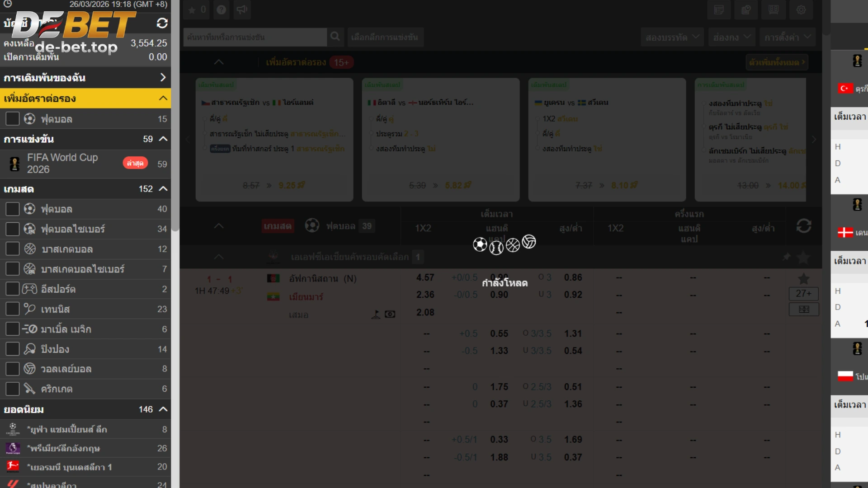
Task: Click the ตัวเพิ่มทั้งหมด link
Action: click(776, 62)
